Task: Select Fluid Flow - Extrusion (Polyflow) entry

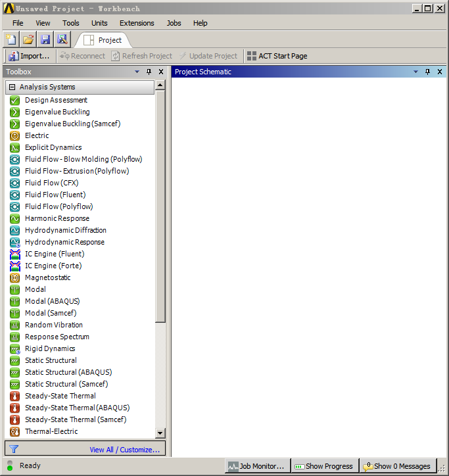Action: [77, 171]
